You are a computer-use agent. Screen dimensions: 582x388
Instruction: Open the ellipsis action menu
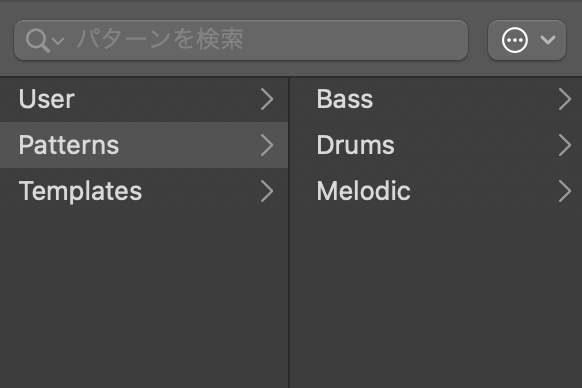pyautogui.click(x=526, y=40)
